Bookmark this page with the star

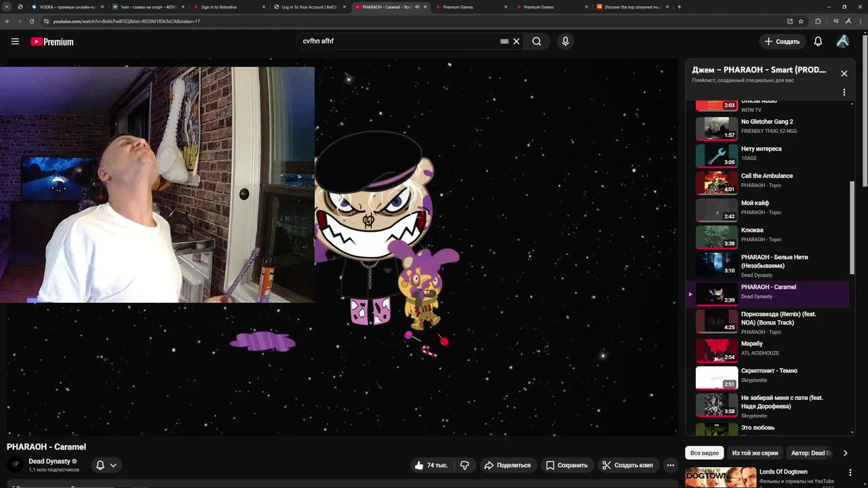point(801,21)
